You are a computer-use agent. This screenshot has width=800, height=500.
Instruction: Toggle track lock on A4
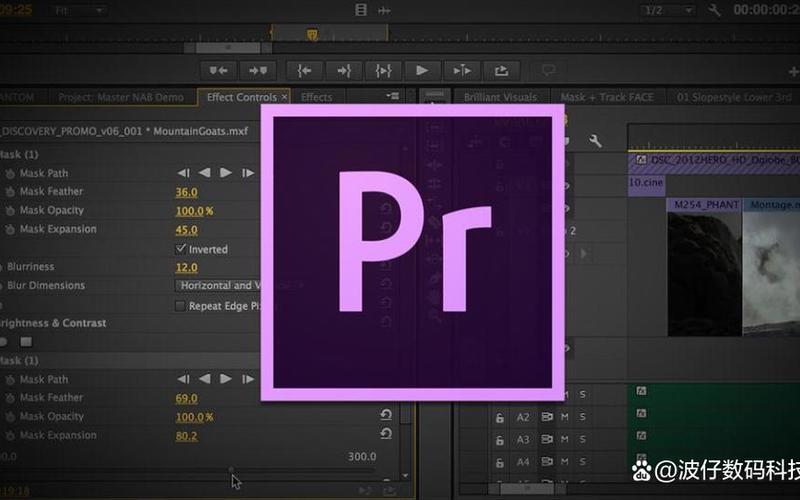pyautogui.click(x=499, y=463)
